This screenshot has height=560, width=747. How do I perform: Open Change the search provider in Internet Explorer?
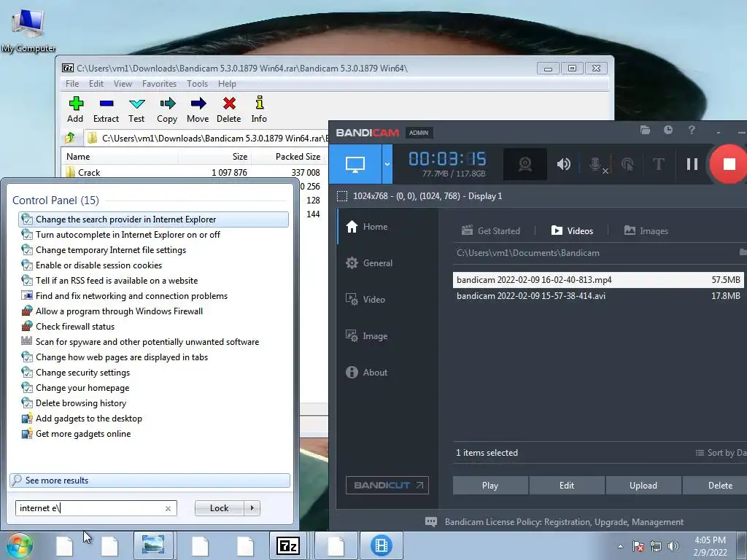(153, 219)
